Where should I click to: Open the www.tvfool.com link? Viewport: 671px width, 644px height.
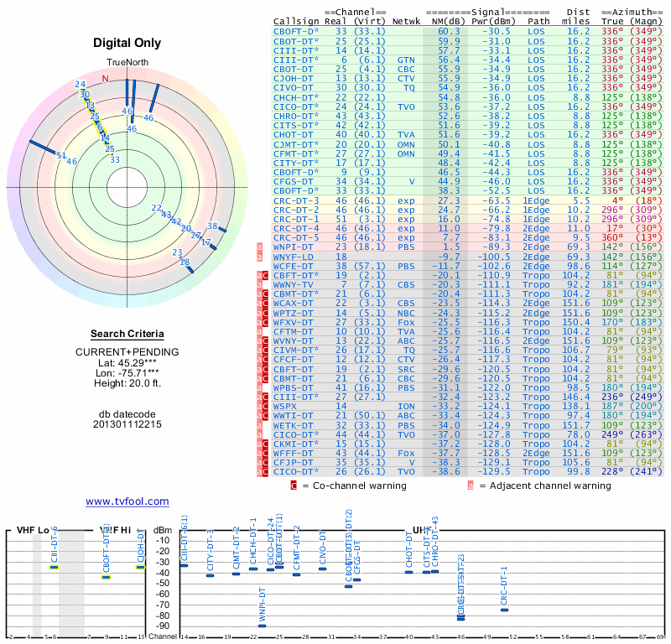(127, 501)
